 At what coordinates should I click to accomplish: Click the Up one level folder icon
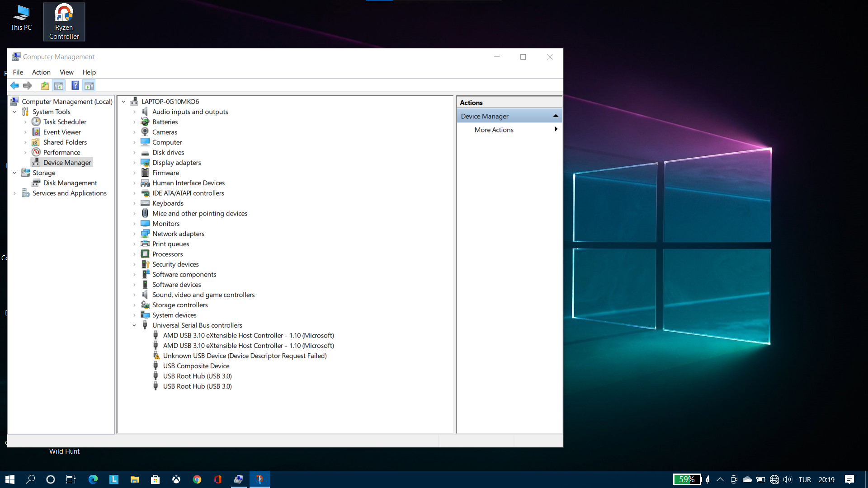coord(45,85)
